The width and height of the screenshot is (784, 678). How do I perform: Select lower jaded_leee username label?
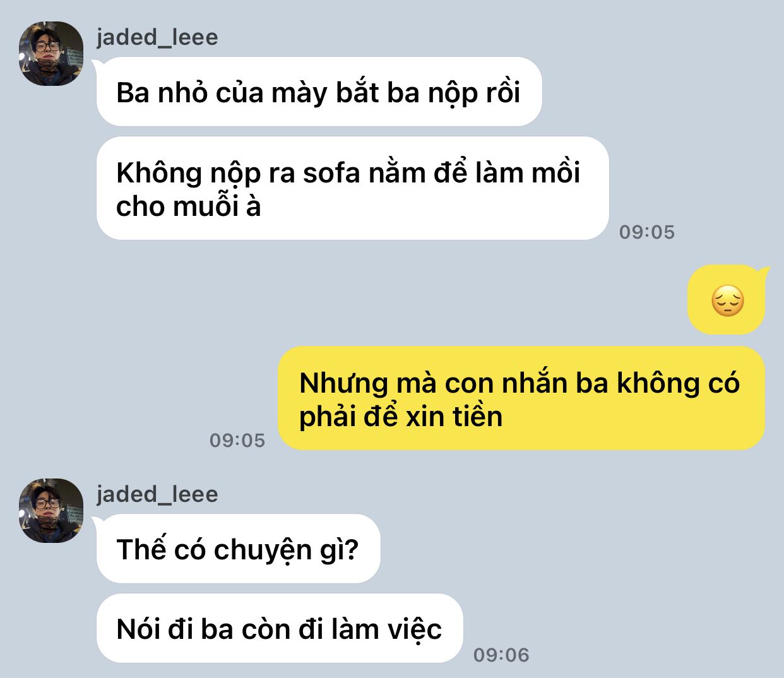(157, 494)
